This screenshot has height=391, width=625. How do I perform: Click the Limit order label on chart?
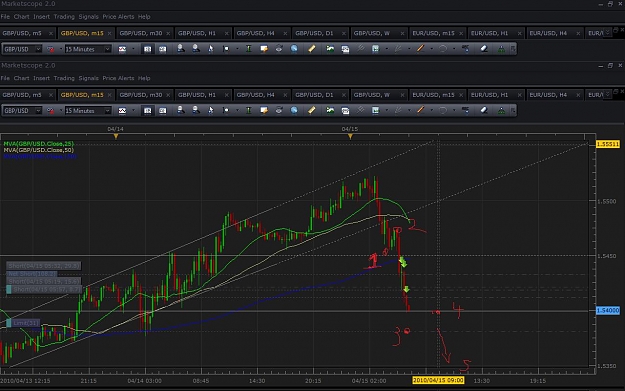(23, 323)
